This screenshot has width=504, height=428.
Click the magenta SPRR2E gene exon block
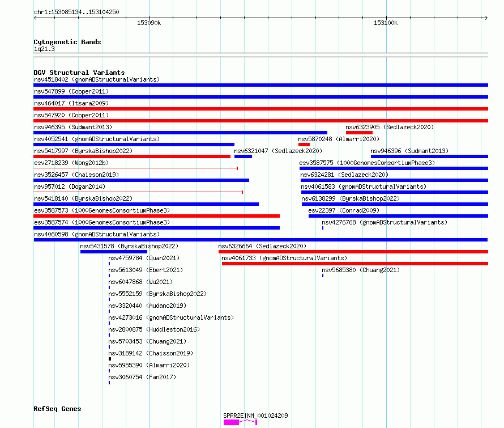[231, 422]
